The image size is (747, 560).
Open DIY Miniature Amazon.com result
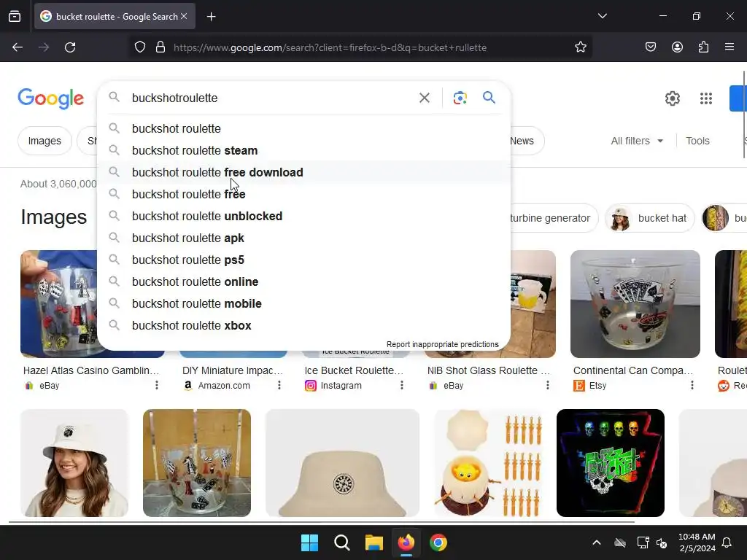pyautogui.click(x=233, y=370)
